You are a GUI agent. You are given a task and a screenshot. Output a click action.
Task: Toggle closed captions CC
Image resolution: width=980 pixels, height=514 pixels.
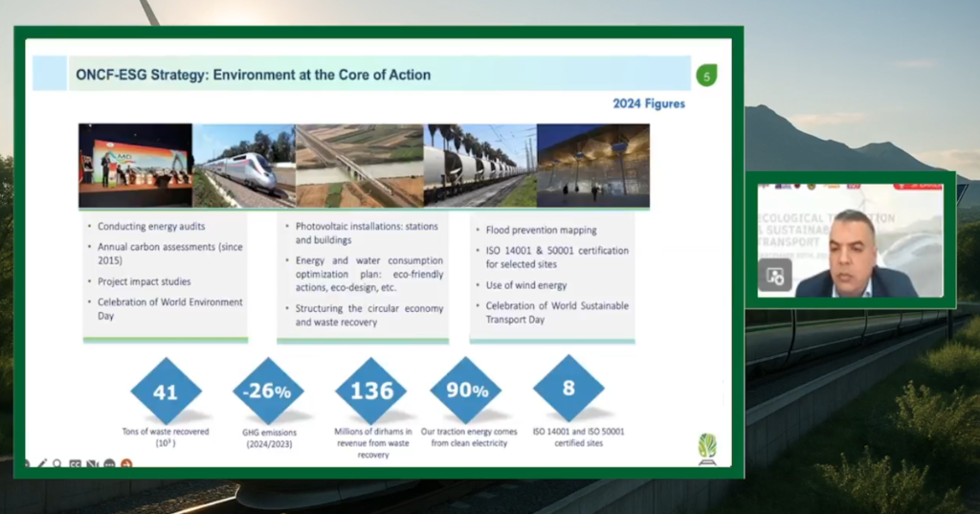[77, 463]
